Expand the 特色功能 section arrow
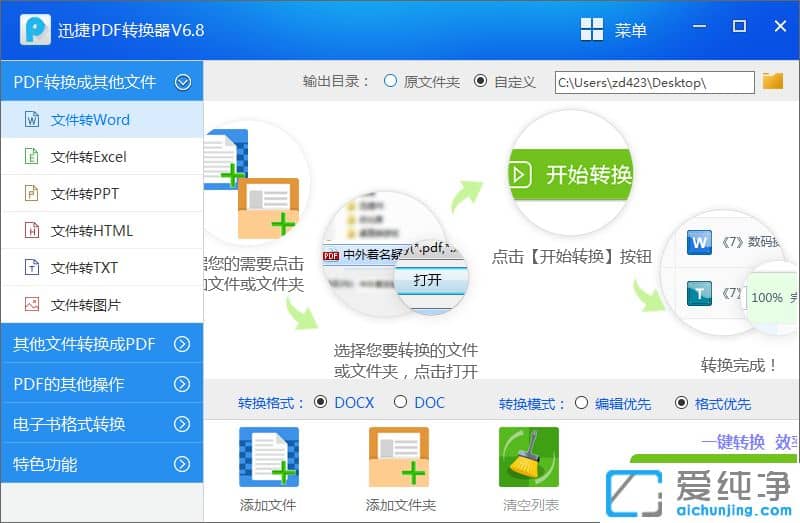The image size is (800, 523). 182,464
